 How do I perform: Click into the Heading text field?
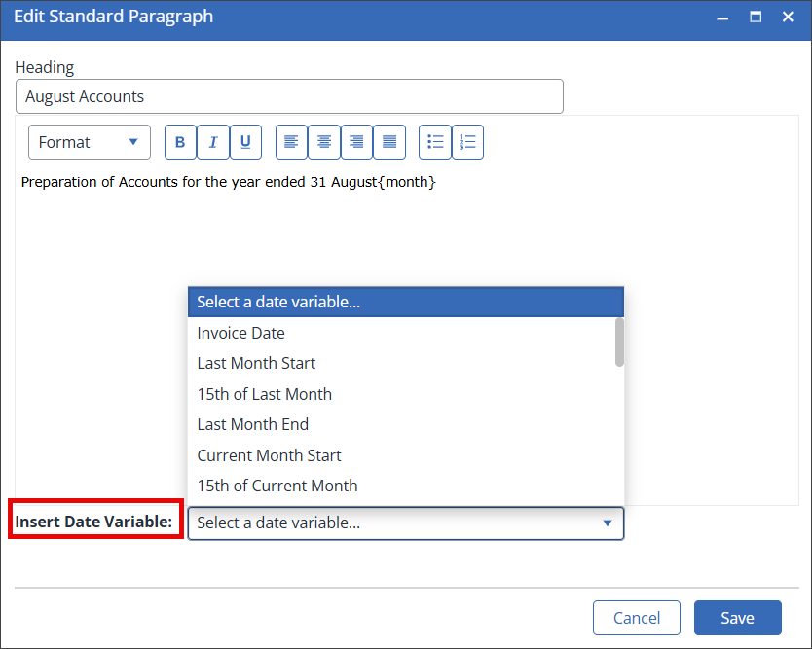tap(289, 96)
